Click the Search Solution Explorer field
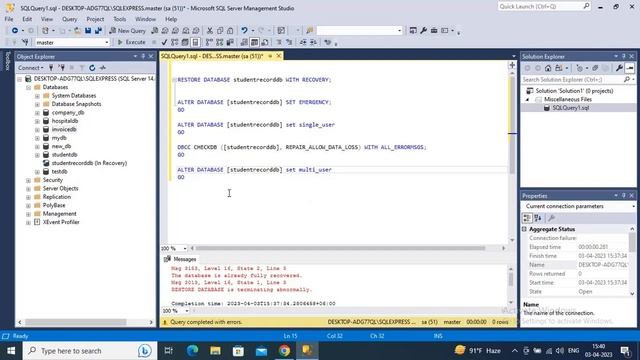640x360 pixels. [578, 80]
